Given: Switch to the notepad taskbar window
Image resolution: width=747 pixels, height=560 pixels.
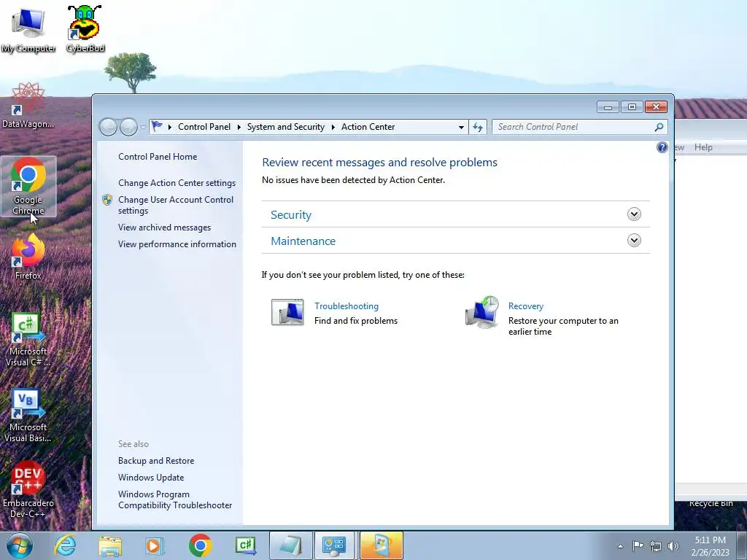Looking at the screenshot, I should click(x=290, y=545).
